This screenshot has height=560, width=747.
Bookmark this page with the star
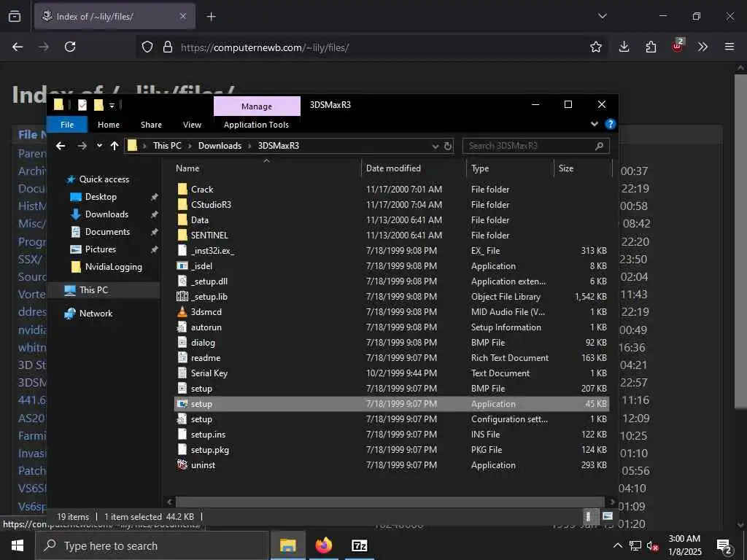click(x=595, y=47)
